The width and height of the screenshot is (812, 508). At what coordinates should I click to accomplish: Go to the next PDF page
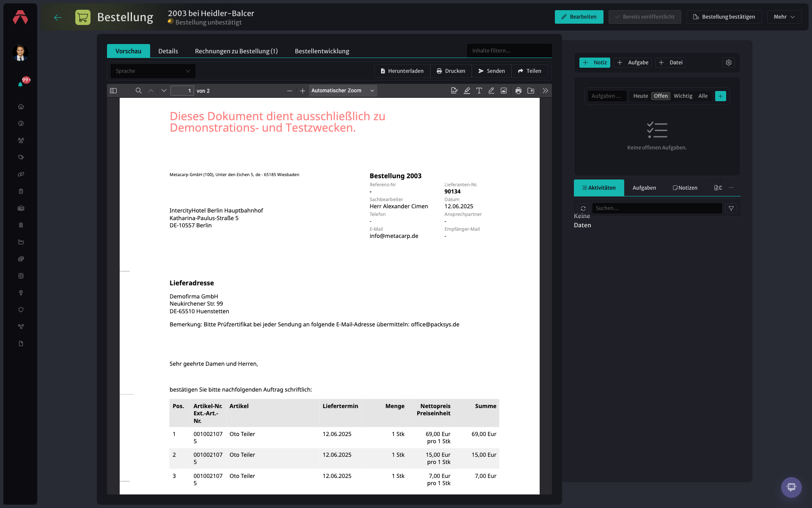pos(164,91)
